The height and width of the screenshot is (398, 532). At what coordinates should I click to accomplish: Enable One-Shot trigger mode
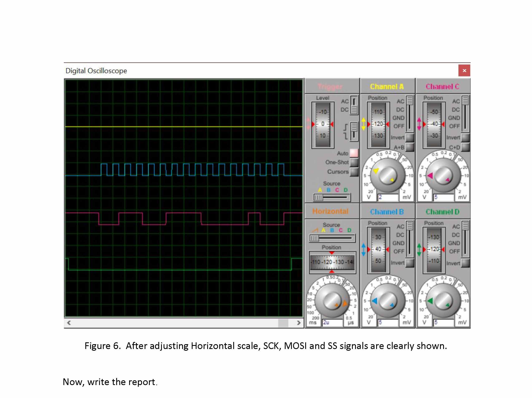click(x=354, y=162)
